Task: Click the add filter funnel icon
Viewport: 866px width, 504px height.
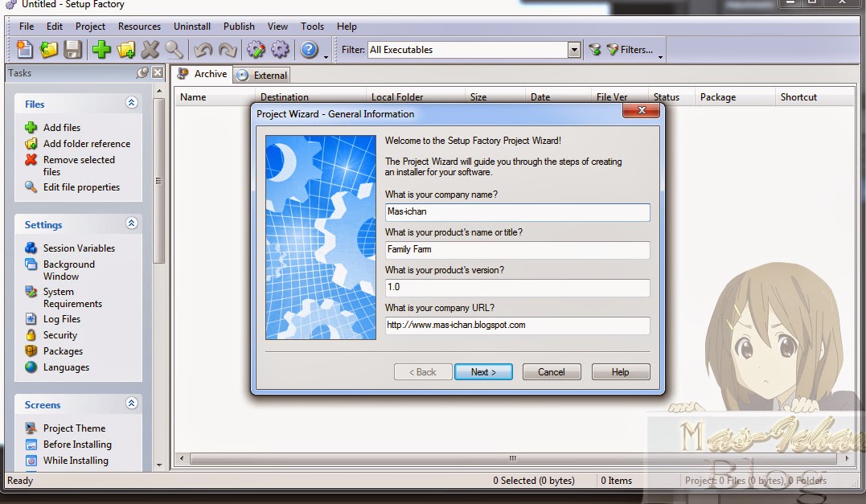Action: point(595,50)
